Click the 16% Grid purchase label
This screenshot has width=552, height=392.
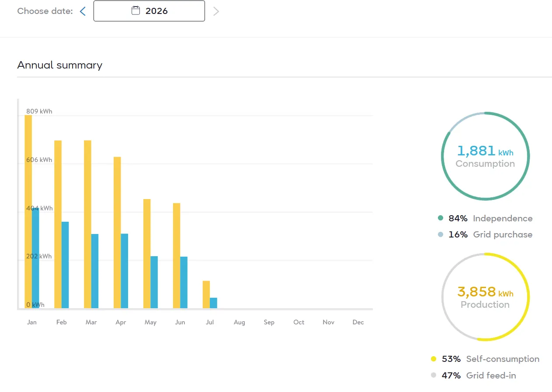click(x=490, y=234)
